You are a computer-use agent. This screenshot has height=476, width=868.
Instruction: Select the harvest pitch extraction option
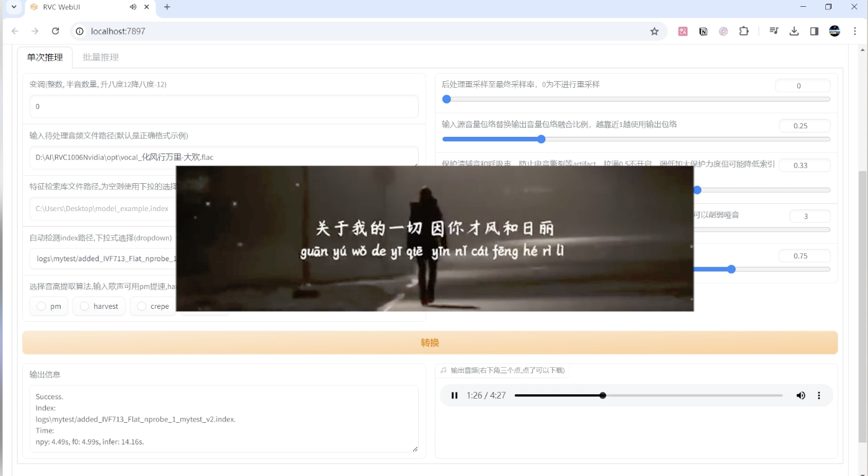99,306
